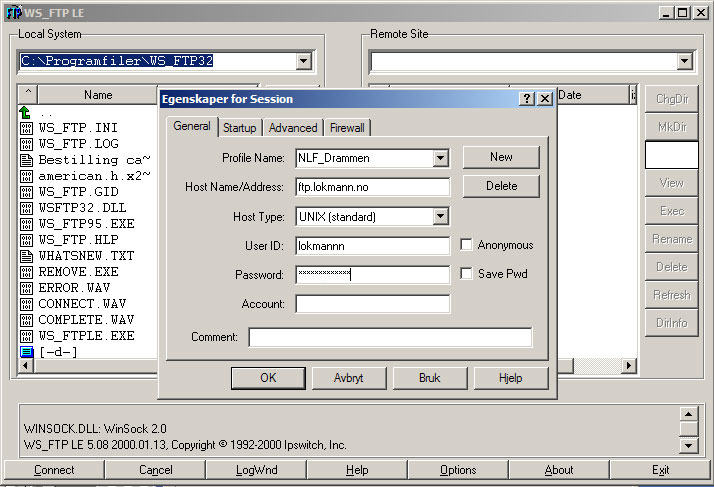
Task: Click the [-d-] drive icon
Action: coord(27,352)
